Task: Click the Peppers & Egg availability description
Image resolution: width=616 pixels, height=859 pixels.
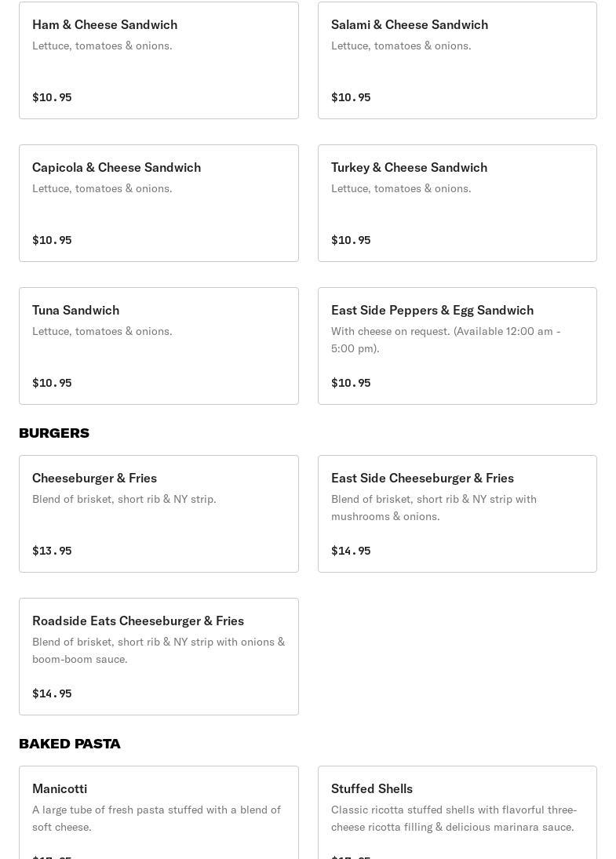Action: pos(446,340)
